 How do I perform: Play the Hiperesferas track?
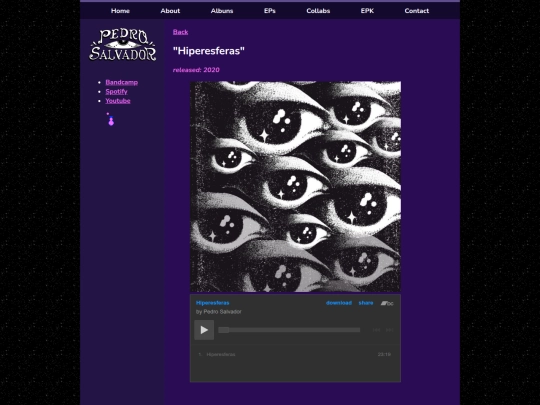(x=204, y=330)
